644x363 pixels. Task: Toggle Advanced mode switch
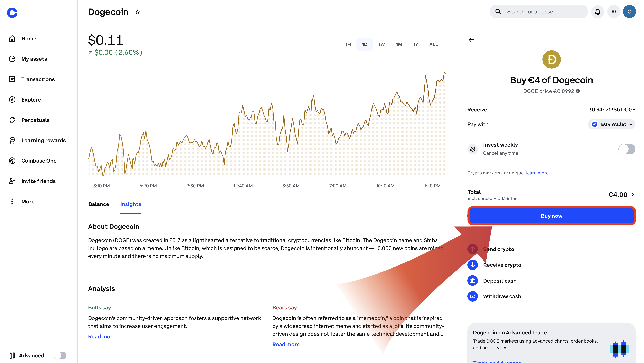[x=60, y=355]
